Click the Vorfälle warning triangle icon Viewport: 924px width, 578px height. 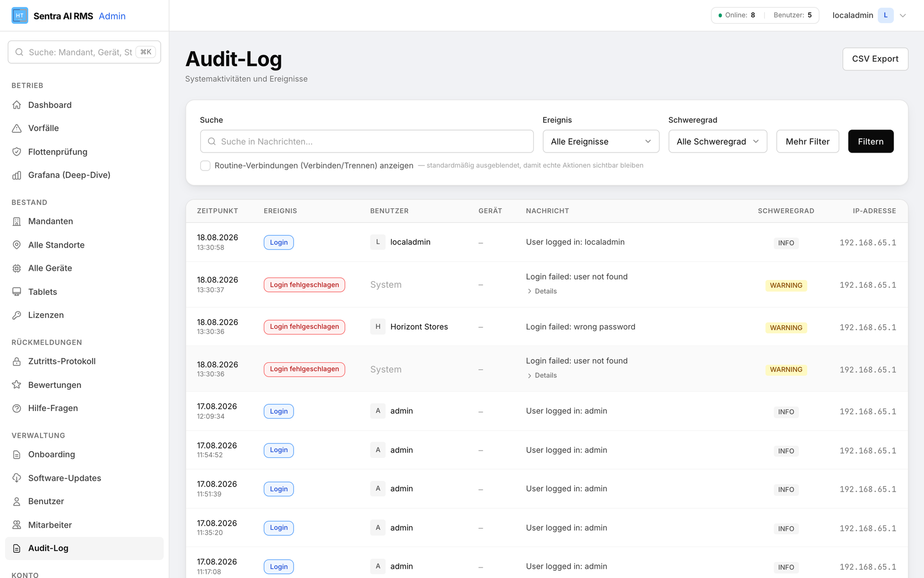click(17, 128)
